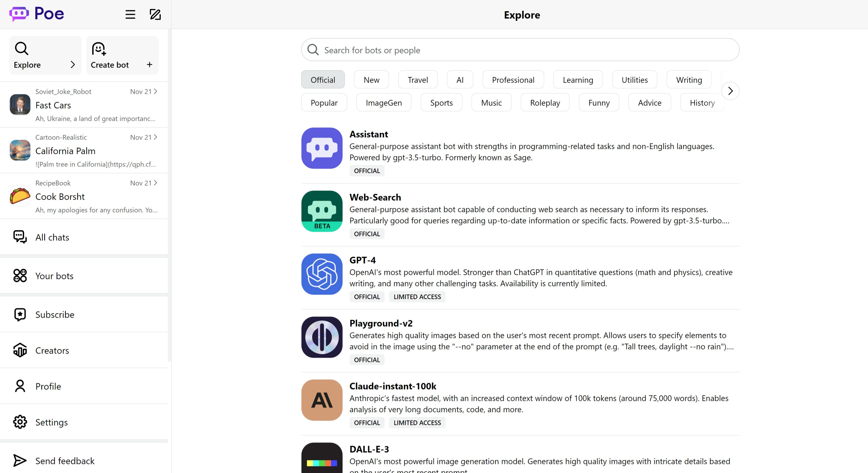Open Cartoon-Realistic avatar thumbnail
The image size is (868, 473).
[x=20, y=150]
